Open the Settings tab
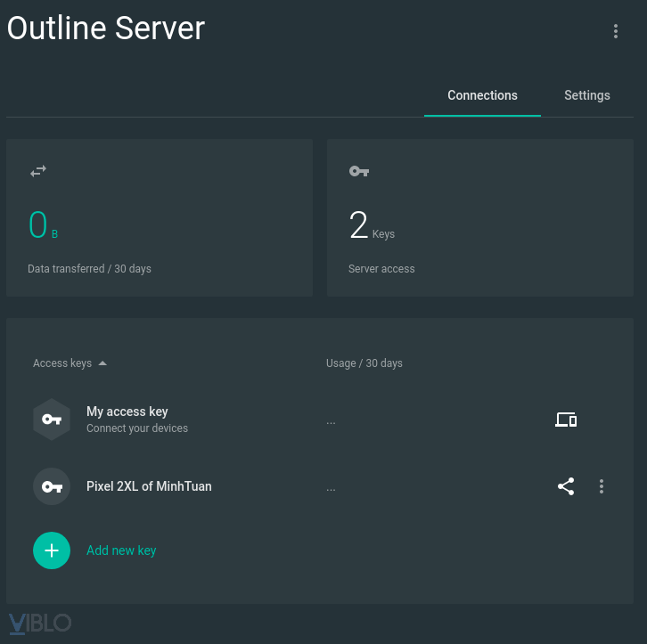This screenshot has width=647, height=644. click(x=586, y=95)
